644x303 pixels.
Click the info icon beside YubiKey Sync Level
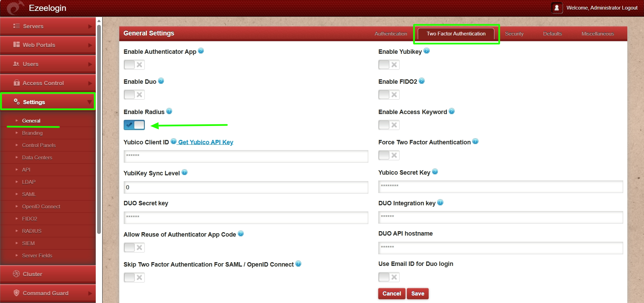pyautogui.click(x=185, y=173)
